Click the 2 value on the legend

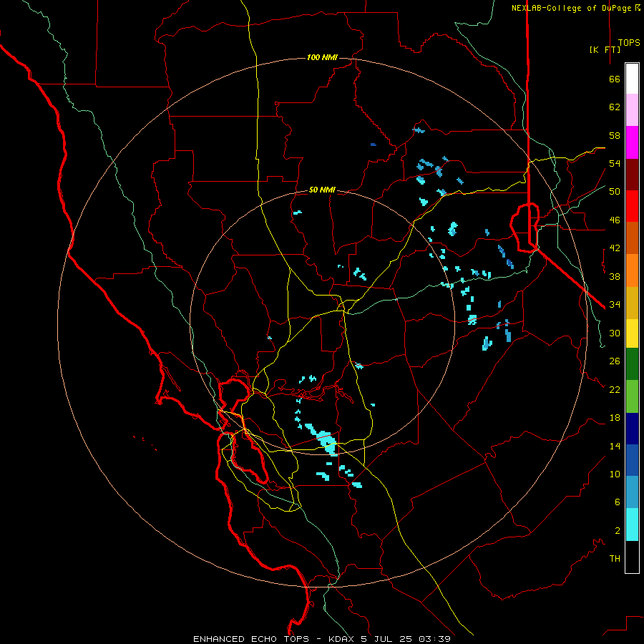coord(618,531)
